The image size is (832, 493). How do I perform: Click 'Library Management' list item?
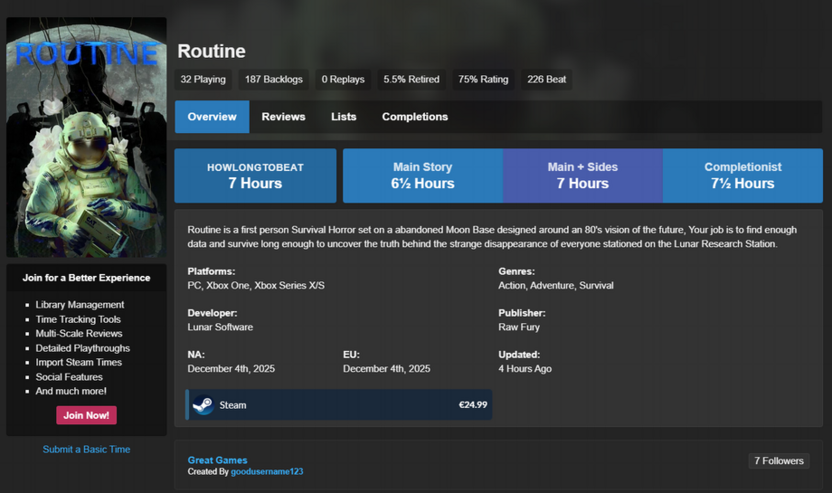(x=80, y=305)
